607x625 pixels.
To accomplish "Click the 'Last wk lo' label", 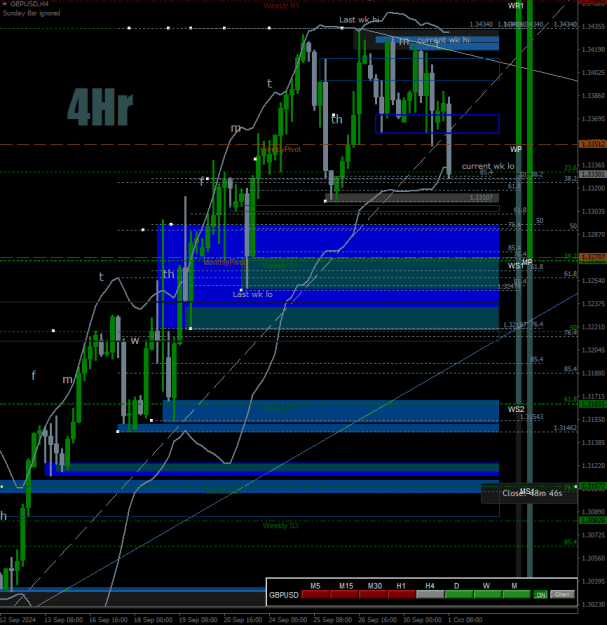I will pos(253,294).
